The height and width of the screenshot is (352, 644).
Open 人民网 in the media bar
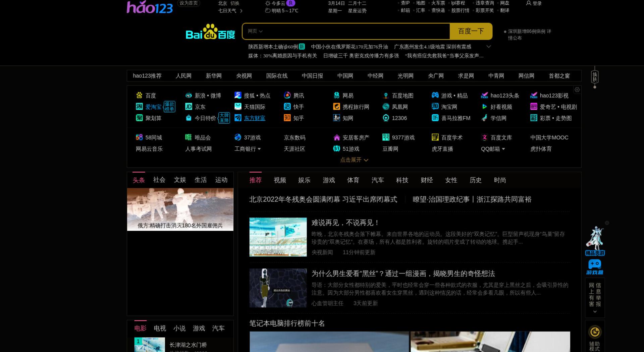click(183, 76)
